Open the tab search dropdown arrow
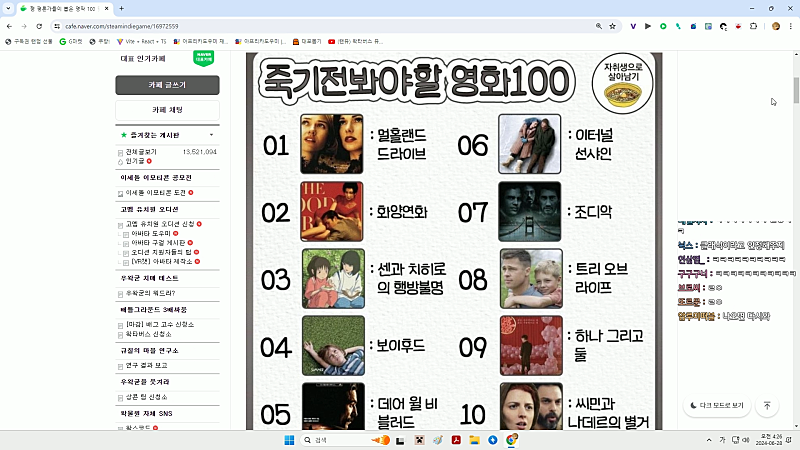The width and height of the screenshot is (800, 450). point(8,8)
